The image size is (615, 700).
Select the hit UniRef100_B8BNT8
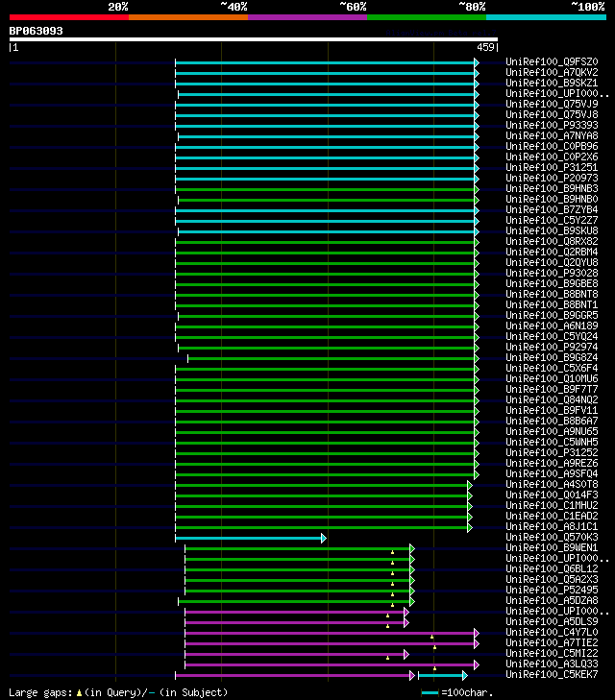pyautogui.click(x=552, y=294)
